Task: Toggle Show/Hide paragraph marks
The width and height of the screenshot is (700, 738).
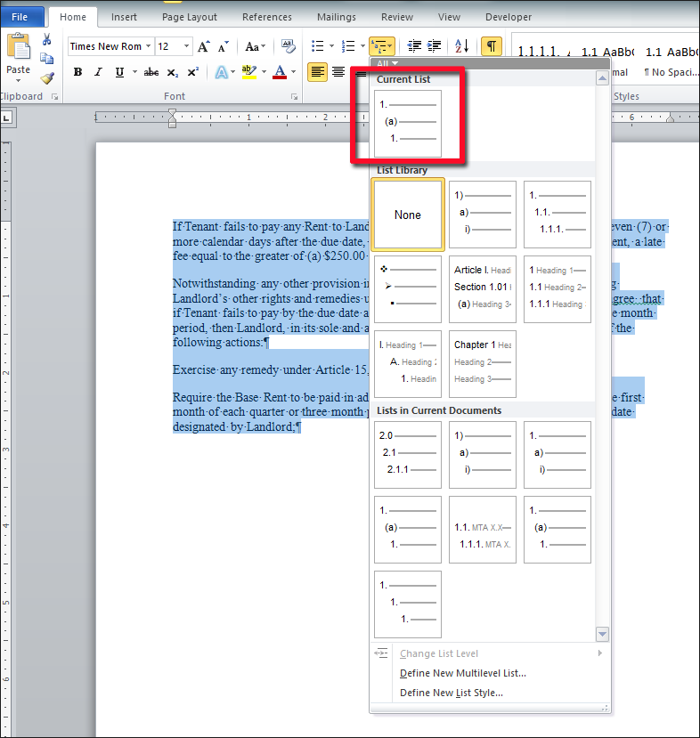Action: (492, 46)
